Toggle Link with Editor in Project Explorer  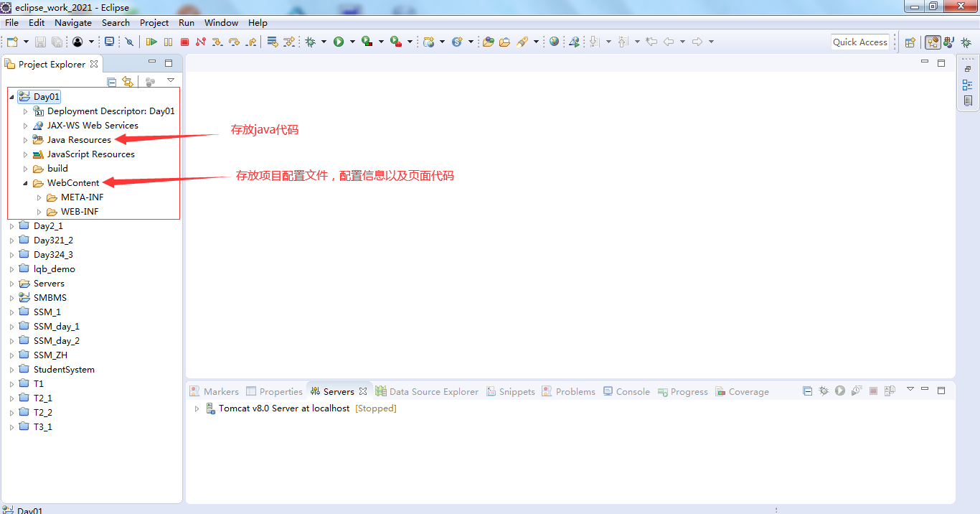(127, 82)
